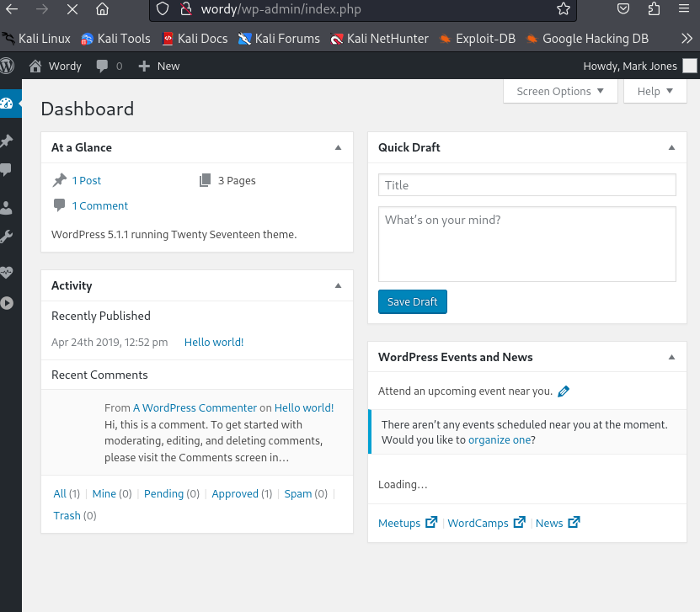Open Posts pushpin icon in sidebar

[x=7, y=141]
